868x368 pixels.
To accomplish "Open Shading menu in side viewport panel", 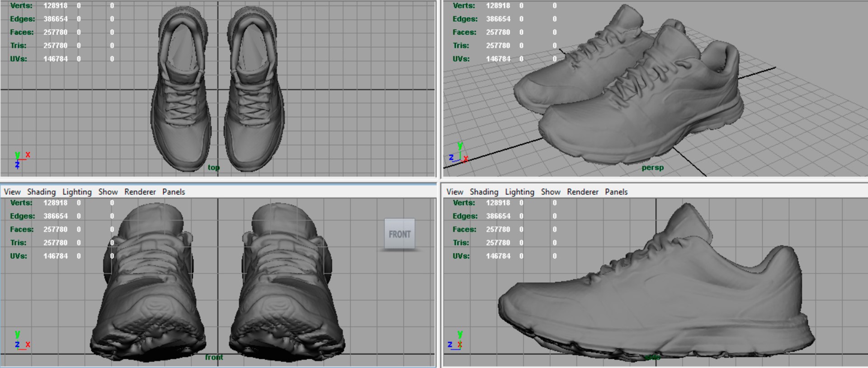I will [x=484, y=192].
